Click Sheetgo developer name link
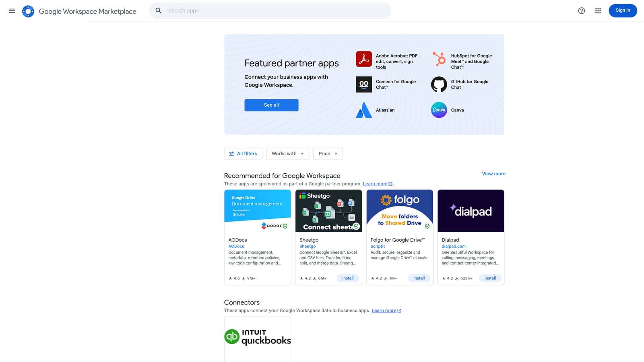 coord(308,246)
